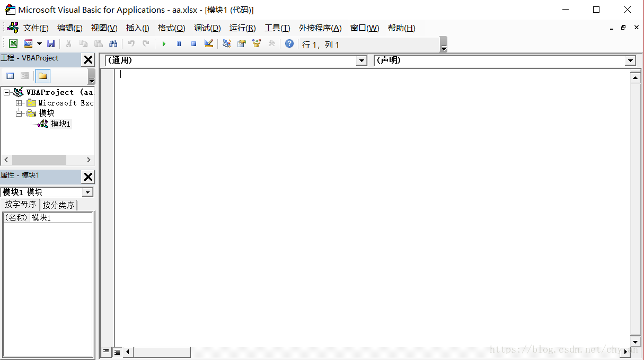Select 模块1 in the project tree

point(60,124)
